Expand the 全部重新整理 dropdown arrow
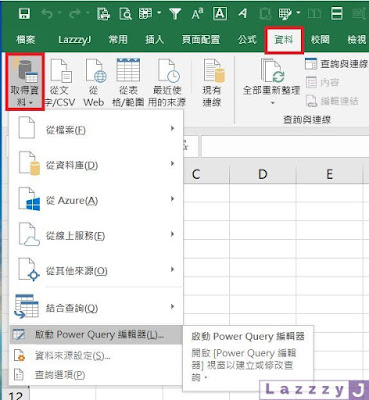This screenshot has width=369, height=400. (x=272, y=103)
